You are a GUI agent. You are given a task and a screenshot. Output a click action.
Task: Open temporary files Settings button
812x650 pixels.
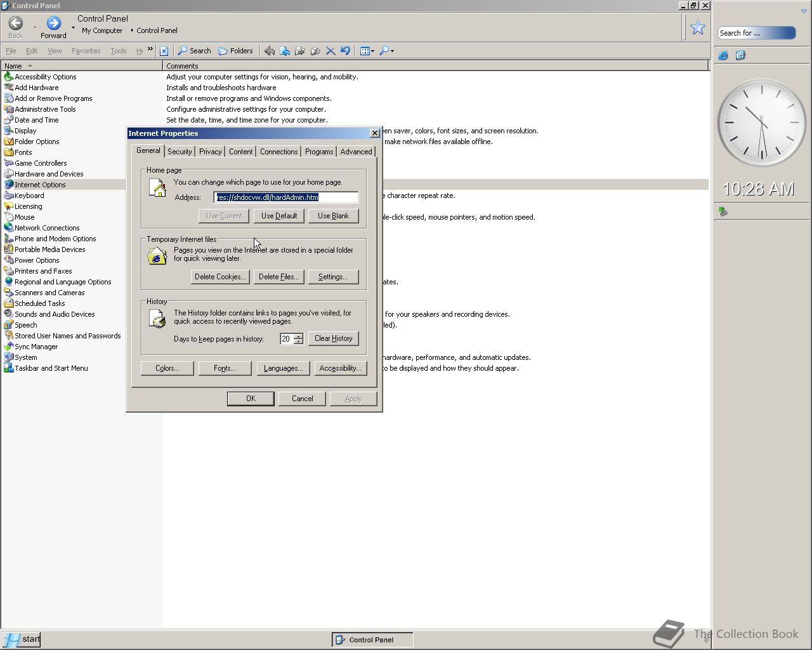tap(333, 277)
